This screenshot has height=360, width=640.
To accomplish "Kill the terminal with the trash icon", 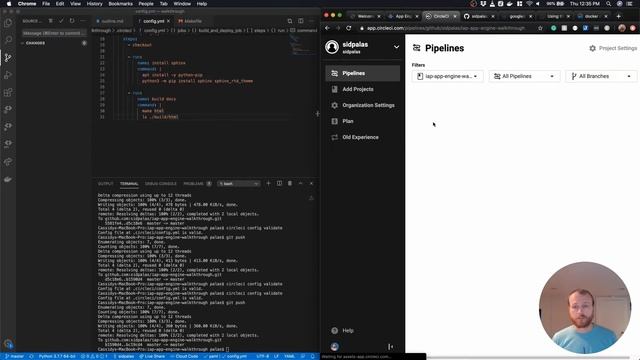I will point(290,184).
